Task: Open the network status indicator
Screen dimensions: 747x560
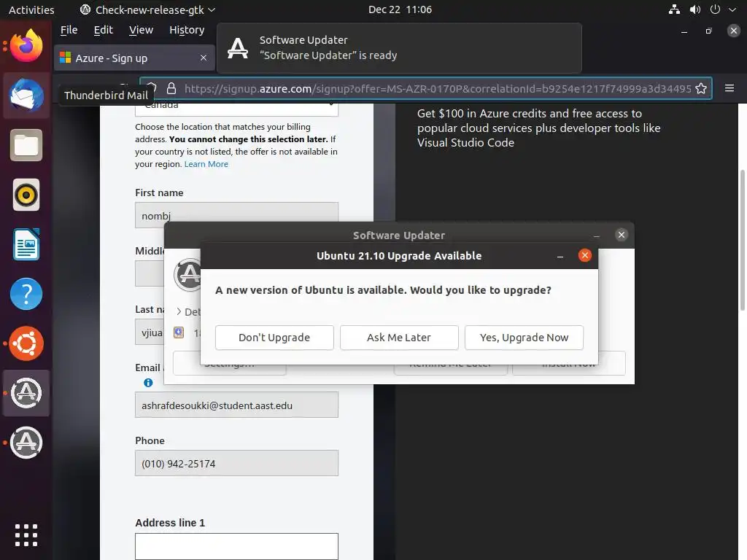Action: [674, 9]
